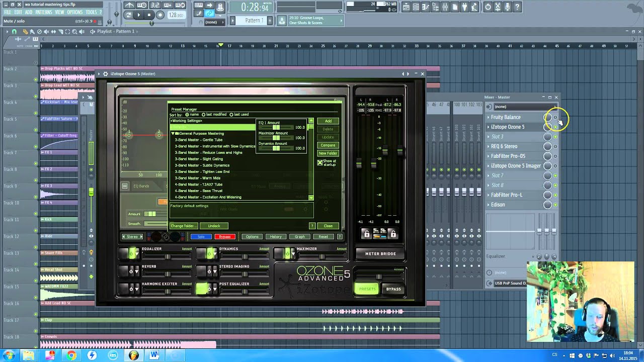
Task: Open the TOOLS menu
Action: pyautogui.click(x=91, y=12)
